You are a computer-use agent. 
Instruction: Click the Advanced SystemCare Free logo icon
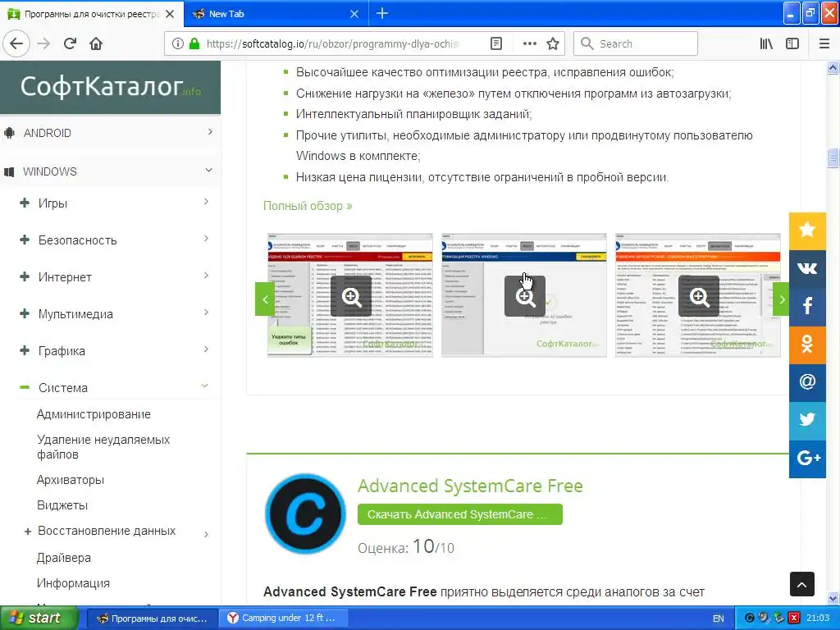305,514
